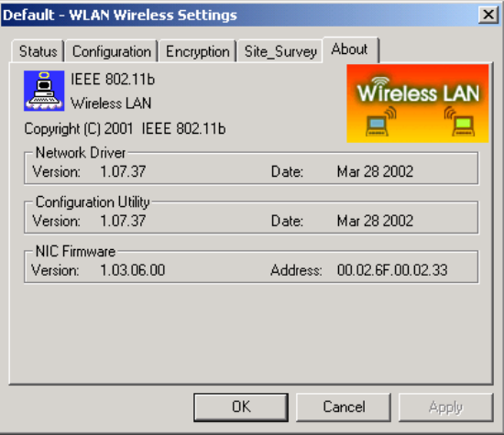This screenshot has height=435, width=504.
Task: Confirm with the OK button
Action: tap(241, 407)
